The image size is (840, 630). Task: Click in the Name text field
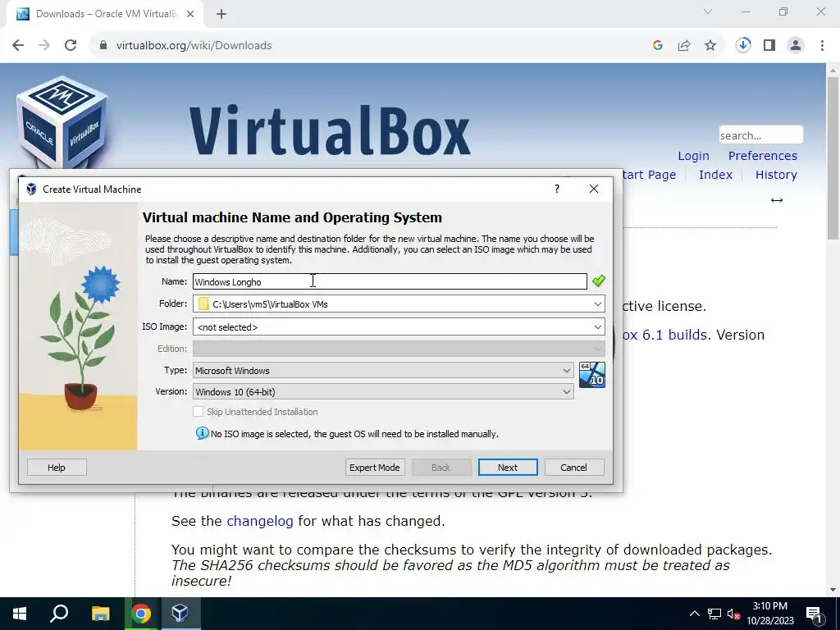click(390, 281)
